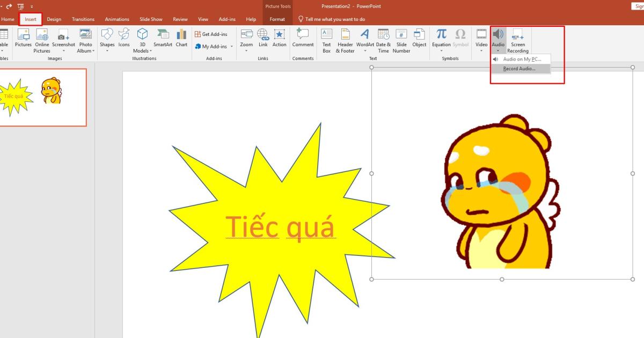Click the picture's top-left corner handle

pos(371,68)
